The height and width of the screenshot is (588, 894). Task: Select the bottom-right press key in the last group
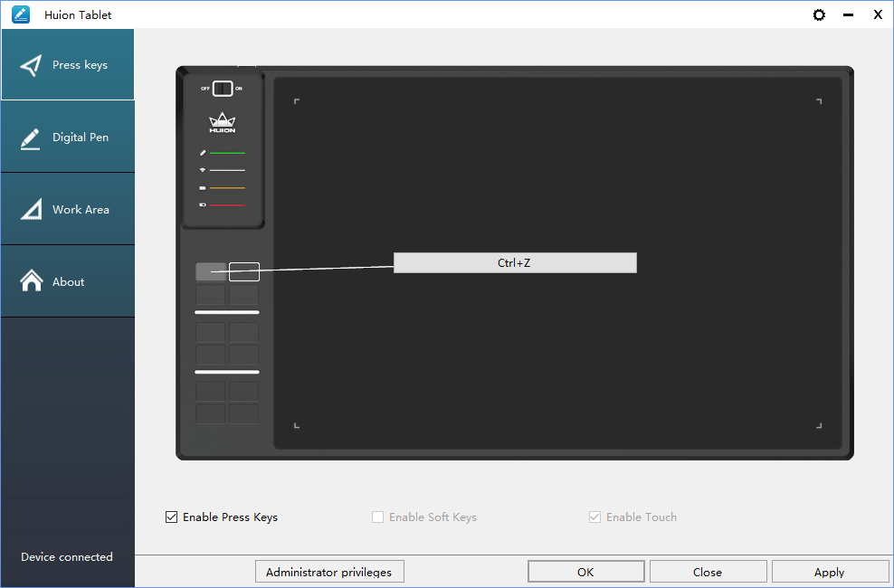pyautogui.click(x=244, y=413)
